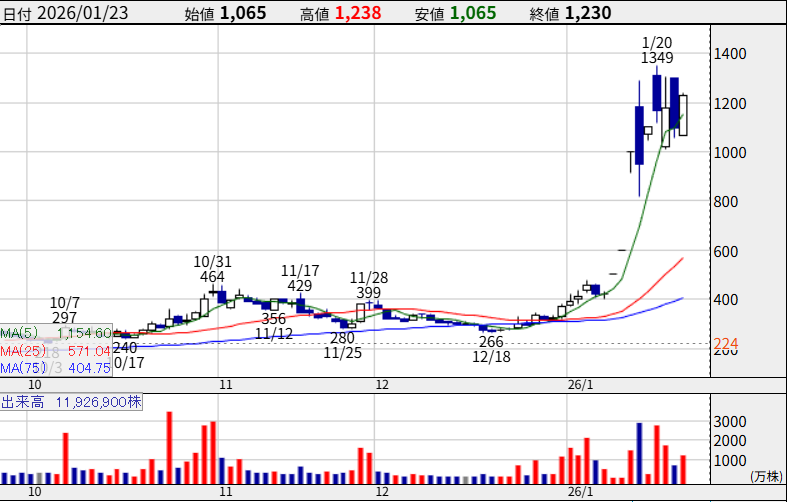The height and width of the screenshot is (502, 789).
Task: Click the 11/12 low marker 356
Action: click(x=273, y=319)
